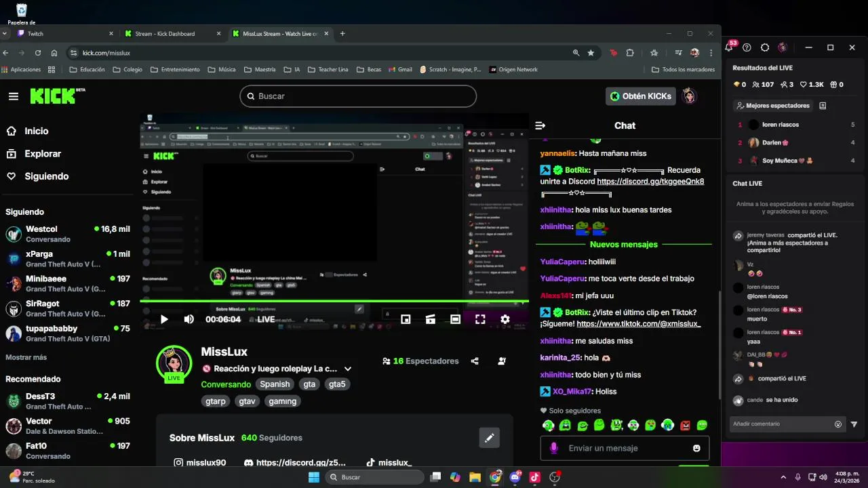Viewport: 868px width, 488px height.
Task: Edit the Sobre MissLux section with pencil
Action: point(489,438)
